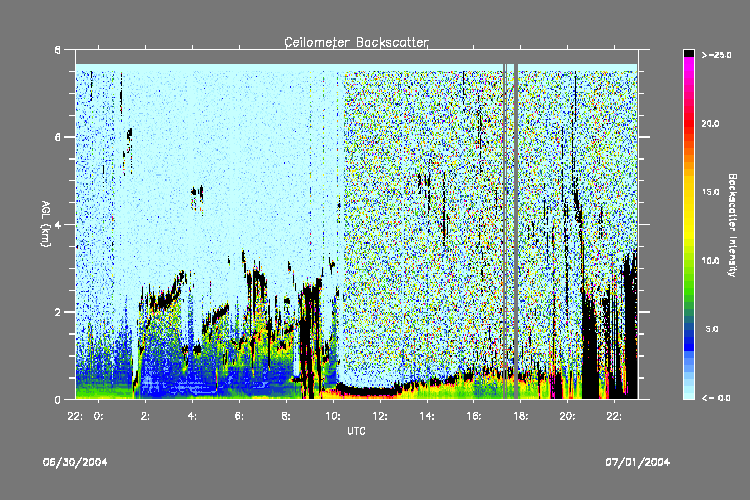
Task: Click the '<= 0.0' colorbar bottom label
Action: 716,398
